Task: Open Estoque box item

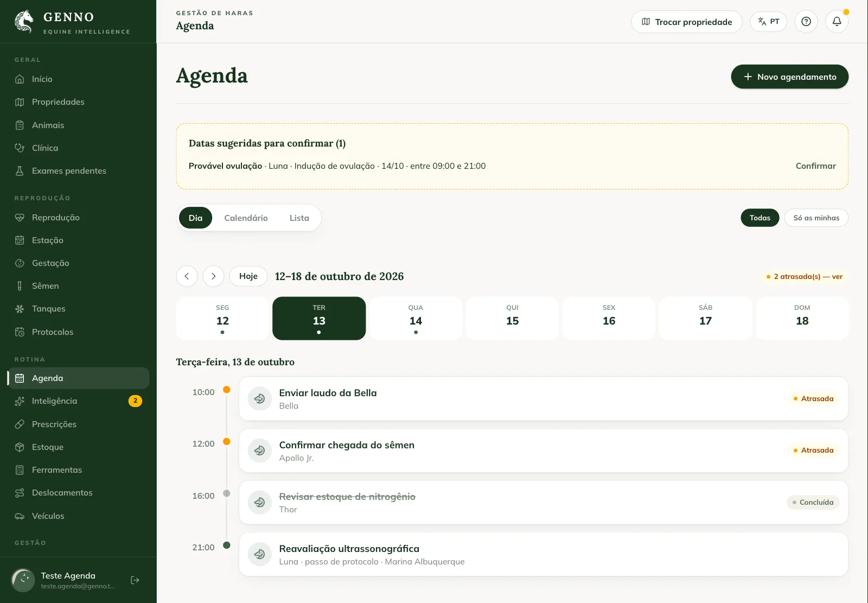Action: (x=78, y=447)
